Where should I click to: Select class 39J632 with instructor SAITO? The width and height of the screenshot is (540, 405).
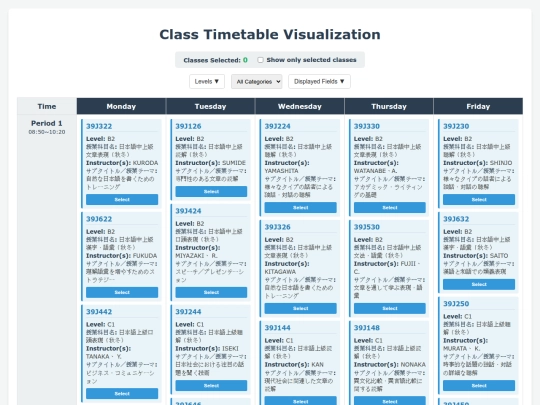tap(479, 284)
